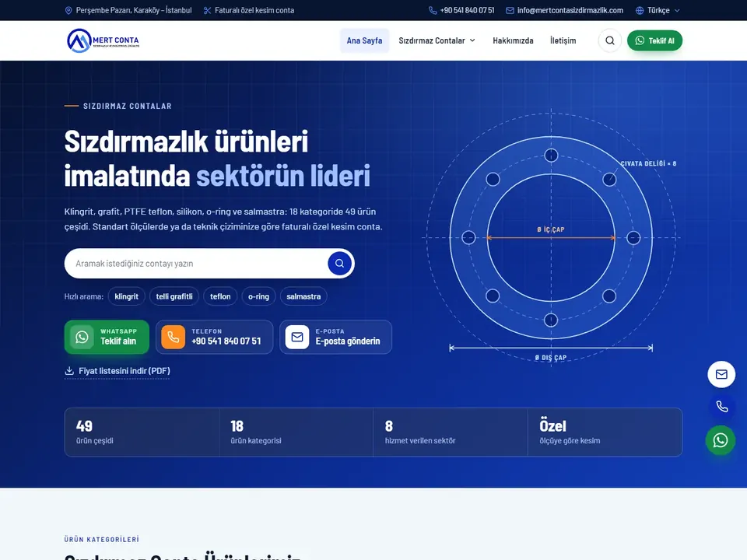
Task: Select the salmastra quick search chip
Action: point(303,296)
